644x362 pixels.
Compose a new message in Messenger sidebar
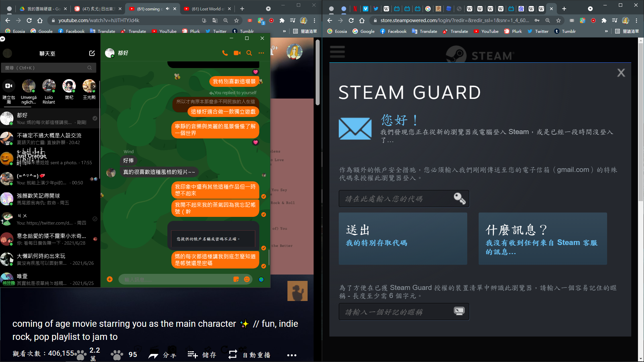point(92,53)
